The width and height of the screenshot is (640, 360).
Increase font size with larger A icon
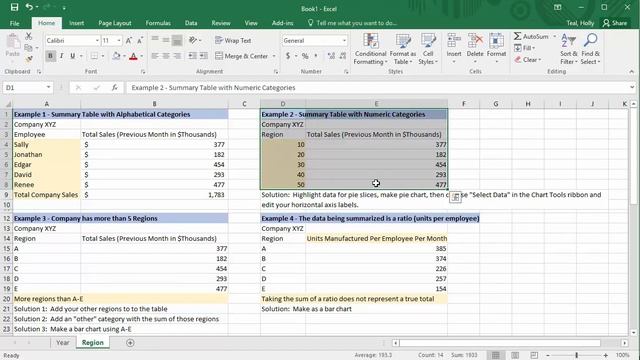tap(129, 40)
